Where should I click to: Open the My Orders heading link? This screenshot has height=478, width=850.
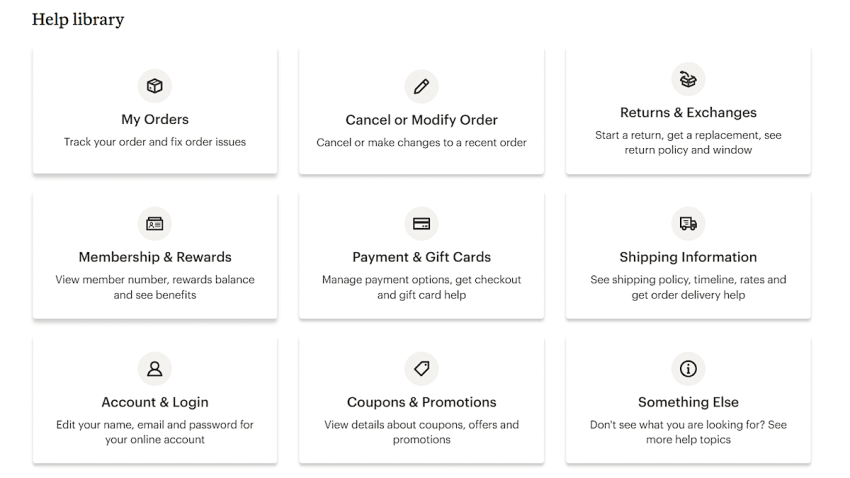(155, 120)
